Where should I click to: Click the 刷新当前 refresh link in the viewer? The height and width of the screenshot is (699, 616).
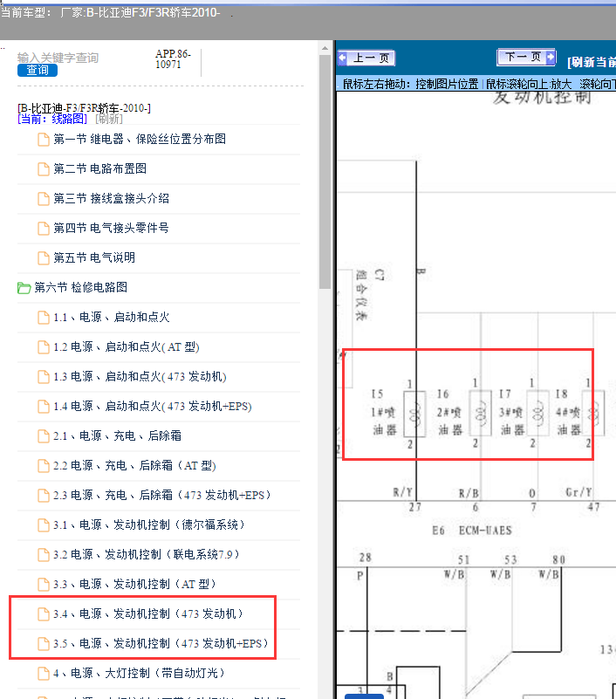(592, 63)
